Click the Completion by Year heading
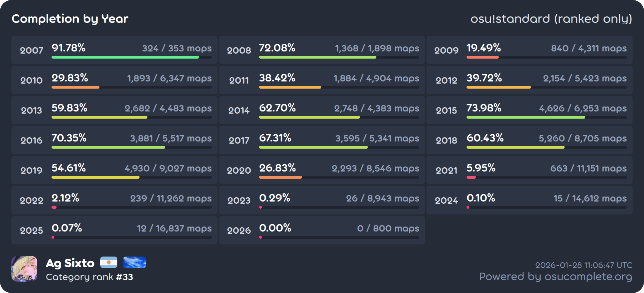This screenshot has width=644, height=293. coord(70,19)
